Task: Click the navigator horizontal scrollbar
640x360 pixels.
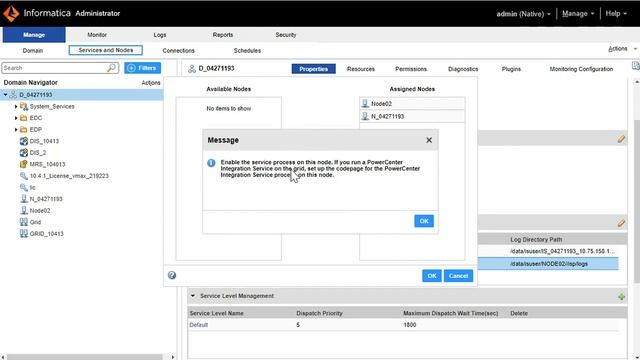Action: [84, 357]
